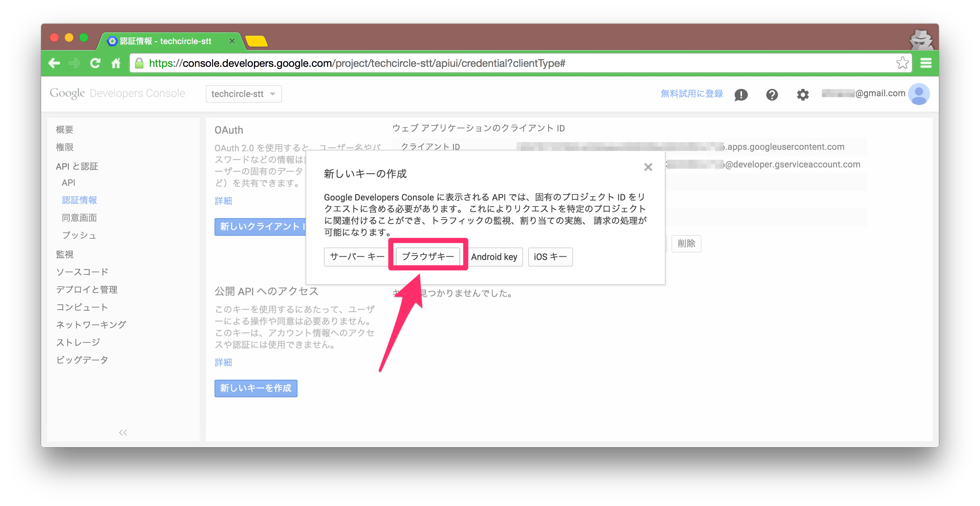The height and width of the screenshot is (506, 980).
Task: Select ソースコード in the sidebar
Action: (82, 272)
